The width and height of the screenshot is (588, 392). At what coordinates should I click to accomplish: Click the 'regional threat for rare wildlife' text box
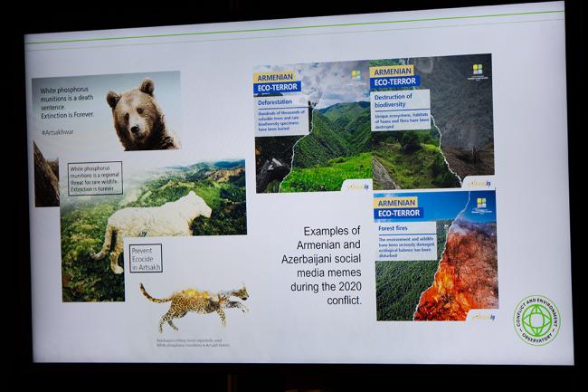point(95,178)
